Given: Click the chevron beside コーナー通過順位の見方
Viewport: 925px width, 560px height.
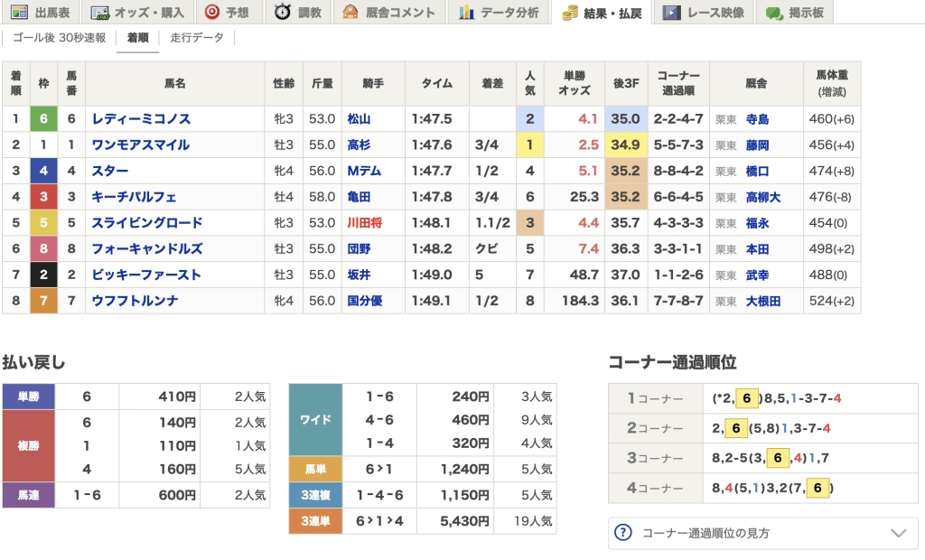Looking at the screenshot, I should 899,533.
